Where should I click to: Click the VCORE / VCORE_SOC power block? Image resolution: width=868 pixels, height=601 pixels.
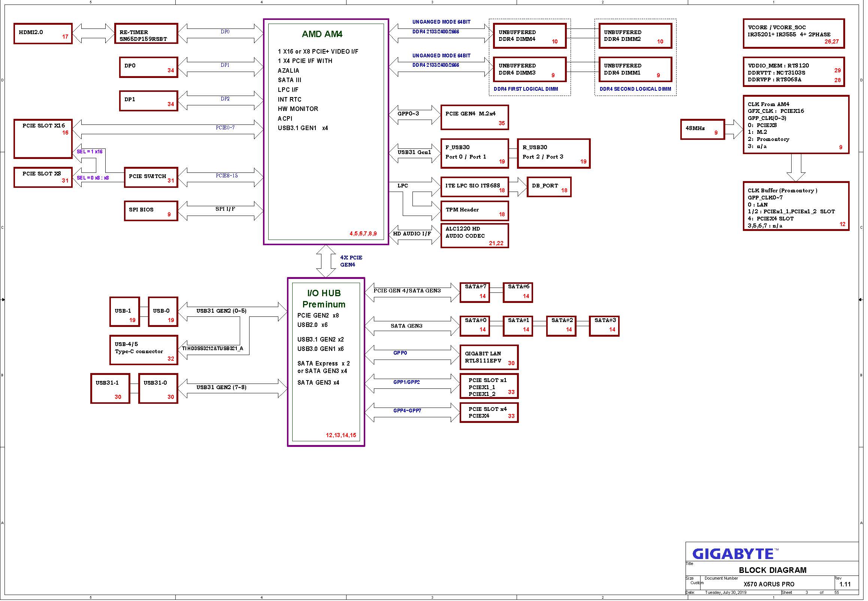coord(794,33)
